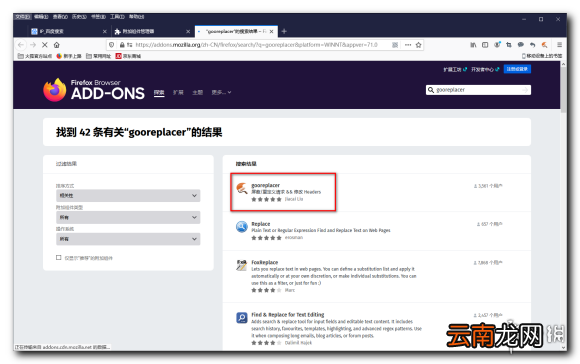This screenshot has height=364, width=580.
Task: Close the gooreplacer search results tab
Action: (x=272, y=31)
